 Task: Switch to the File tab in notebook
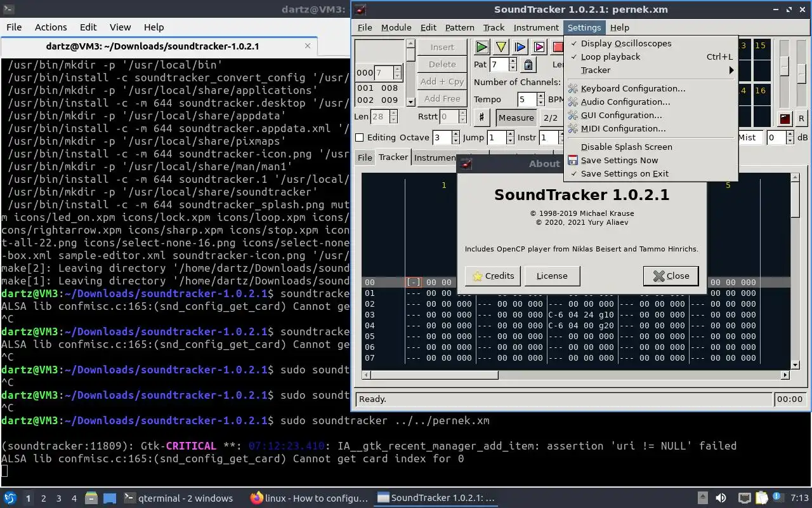[x=365, y=157]
